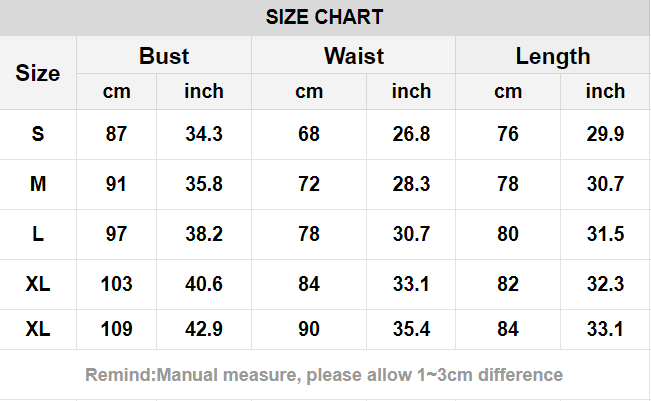651x401 pixels.
Task: Click the 34.3 bust inch cell
Action: (204, 134)
